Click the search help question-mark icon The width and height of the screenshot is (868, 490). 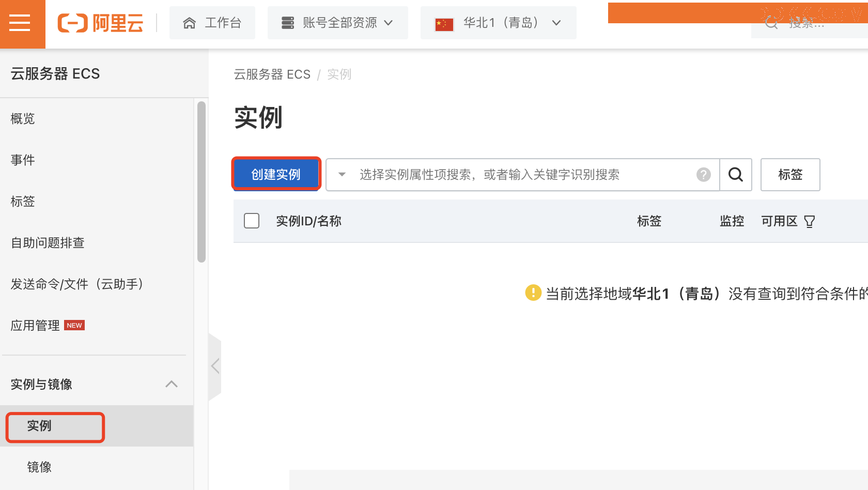pyautogui.click(x=704, y=175)
